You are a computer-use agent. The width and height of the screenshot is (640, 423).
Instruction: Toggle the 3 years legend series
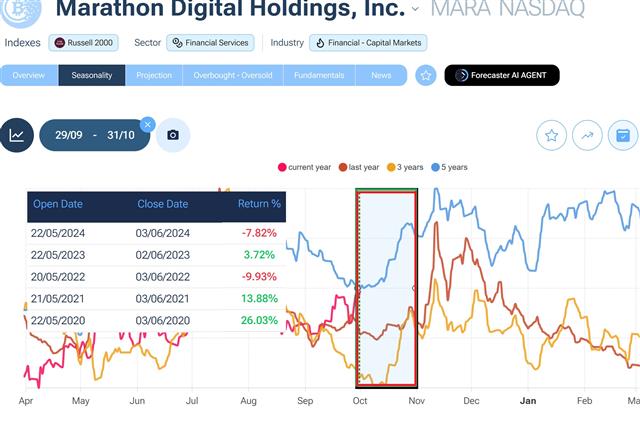tap(409, 167)
